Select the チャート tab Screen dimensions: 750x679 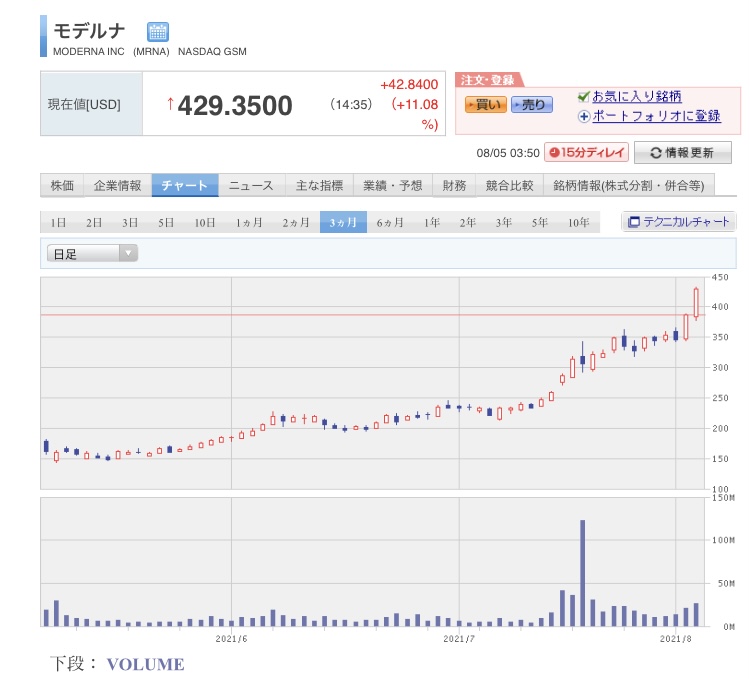[x=185, y=186]
